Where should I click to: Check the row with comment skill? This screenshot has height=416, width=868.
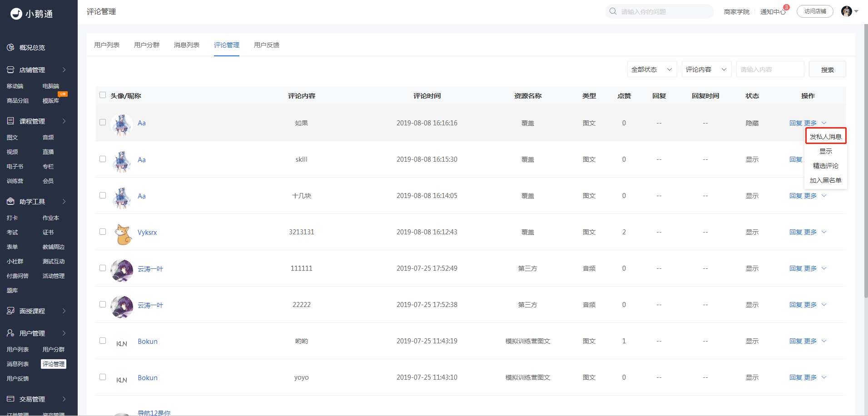click(x=103, y=159)
